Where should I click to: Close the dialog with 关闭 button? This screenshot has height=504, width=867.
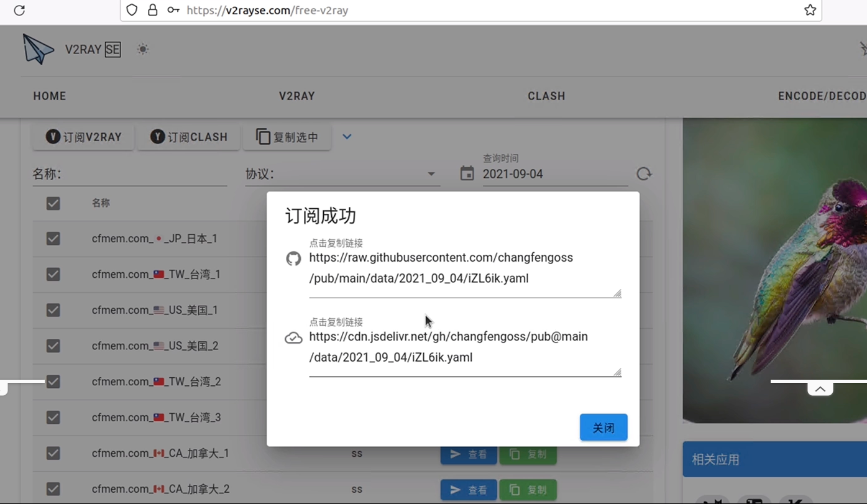coord(603,428)
